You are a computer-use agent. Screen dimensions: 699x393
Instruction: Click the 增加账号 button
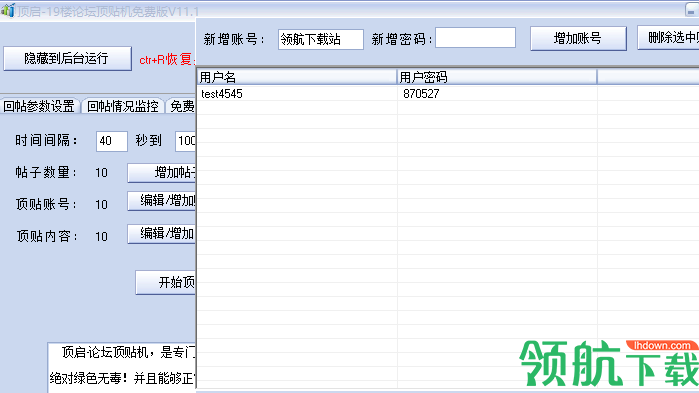point(578,38)
